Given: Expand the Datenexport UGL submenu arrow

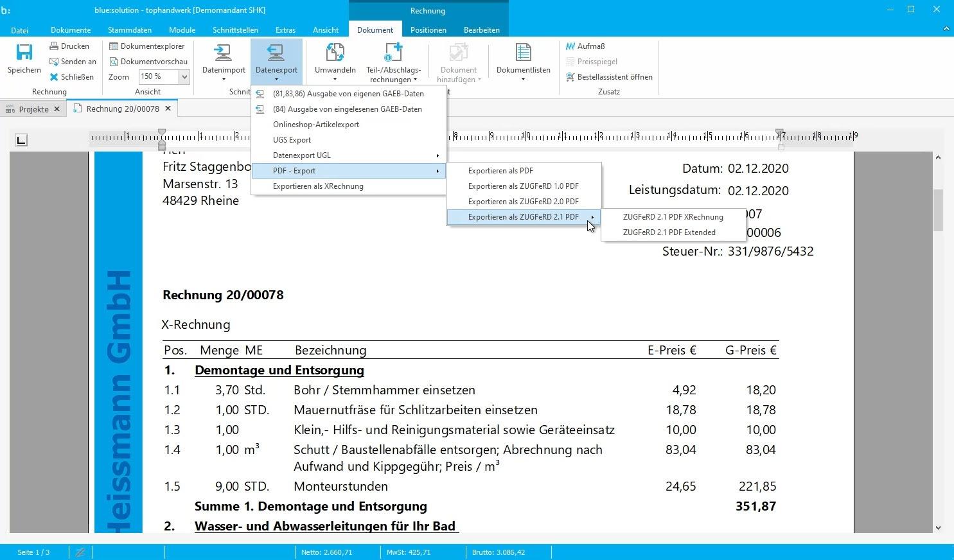Looking at the screenshot, I should point(437,155).
